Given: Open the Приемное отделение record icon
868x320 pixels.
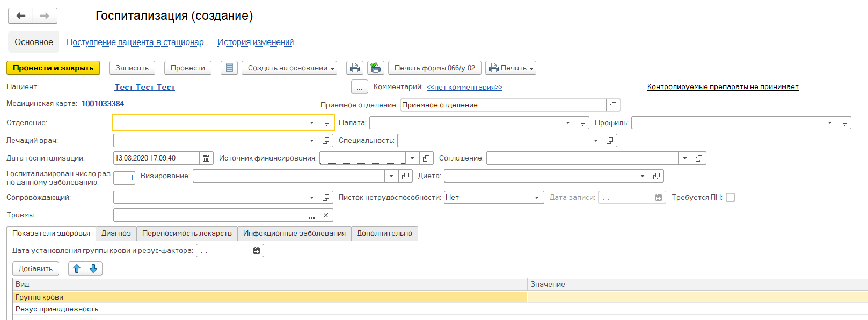Looking at the screenshot, I should tap(613, 105).
